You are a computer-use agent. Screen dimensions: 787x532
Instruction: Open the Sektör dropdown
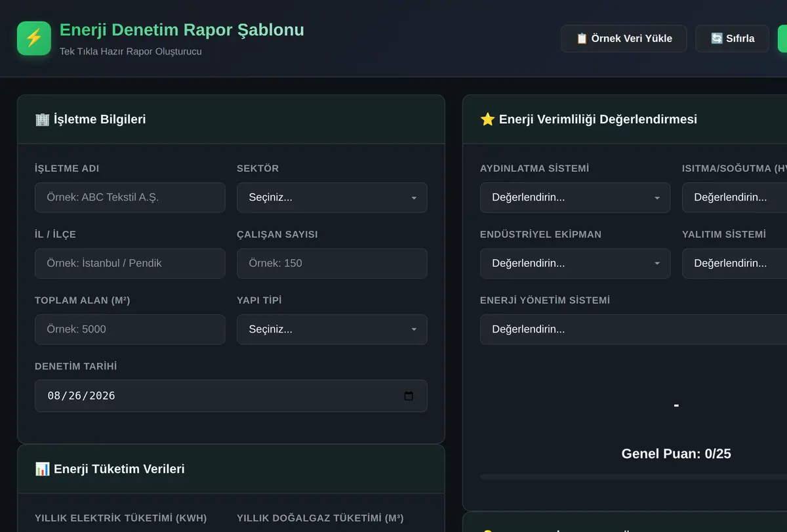click(x=332, y=197)
